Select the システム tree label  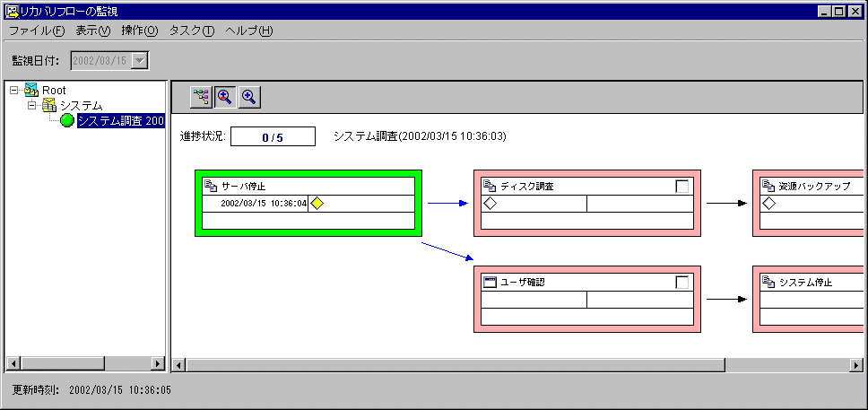pyautogui.click(x=81, y=105)
